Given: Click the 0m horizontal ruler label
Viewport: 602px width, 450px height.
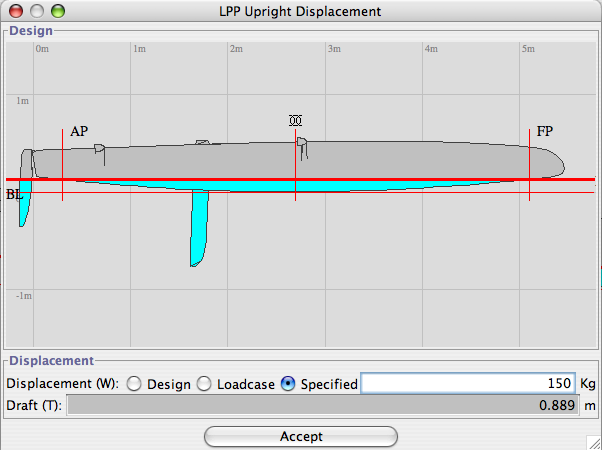Looking at the screenshot, I should click(42, 49).
